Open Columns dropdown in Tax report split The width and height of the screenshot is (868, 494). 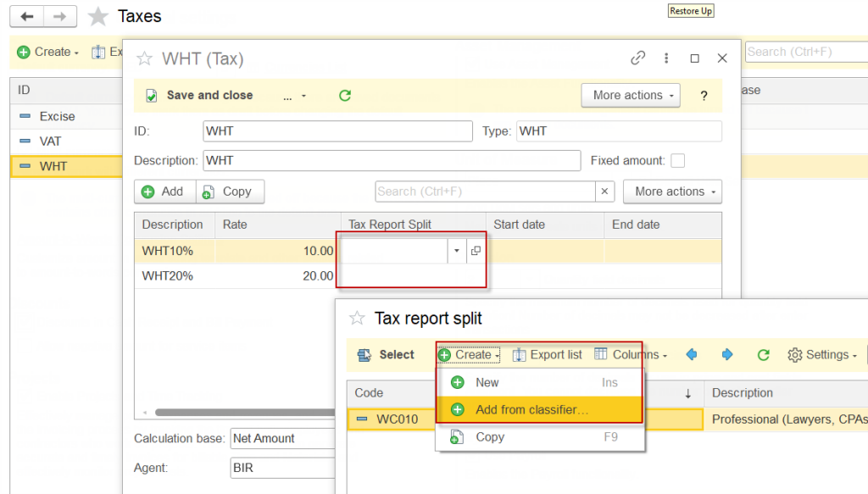631,355
